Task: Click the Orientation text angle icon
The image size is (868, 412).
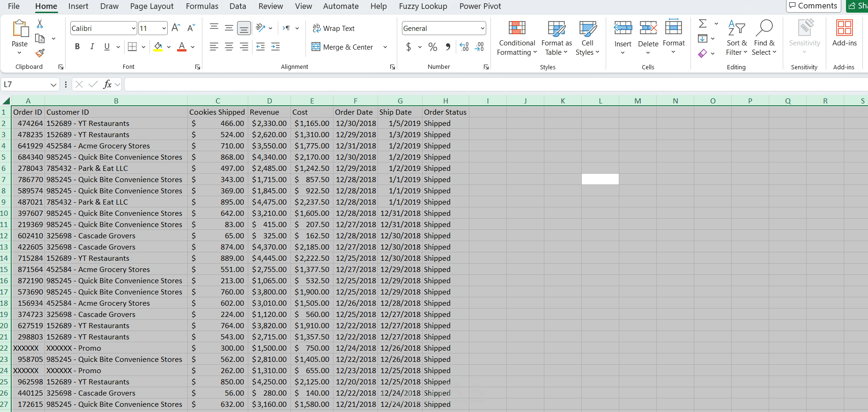Action: point(261,28)
